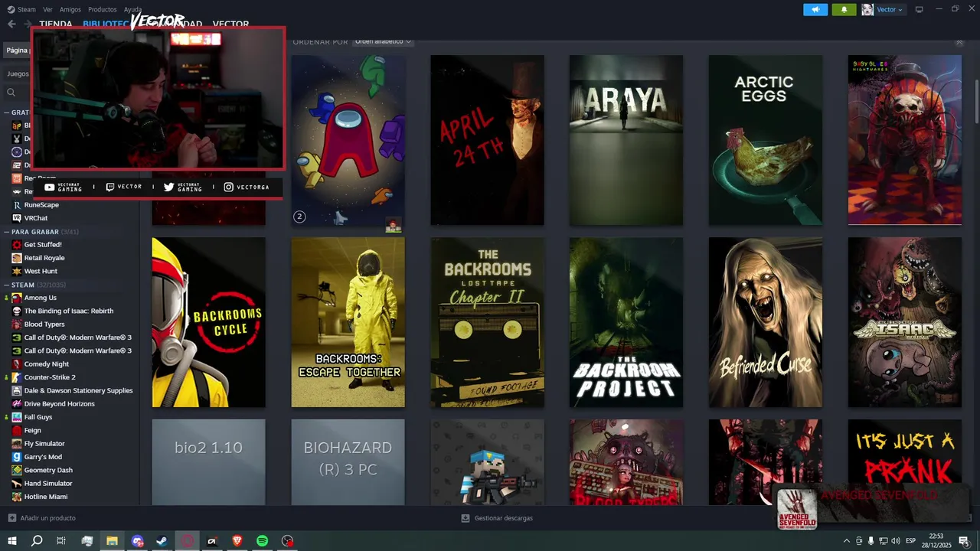
Task: Open the bio2 1.10 tile
Action: (x=208, y=462)
